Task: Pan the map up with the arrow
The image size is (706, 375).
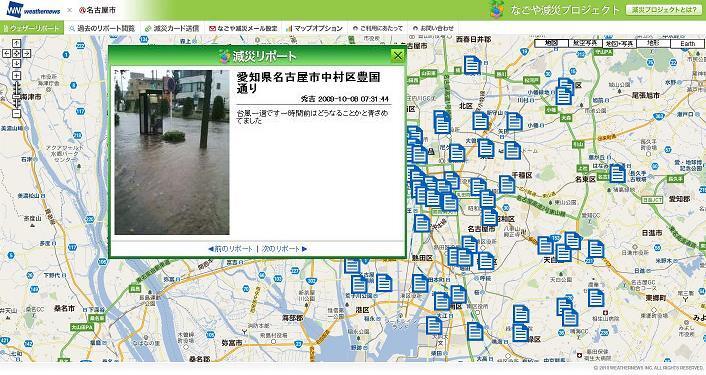Action: [16, 44]
